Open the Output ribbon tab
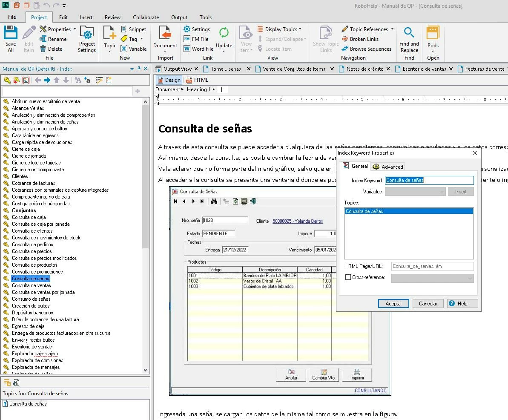Screen dimensions: 508x420 [179, 17]
